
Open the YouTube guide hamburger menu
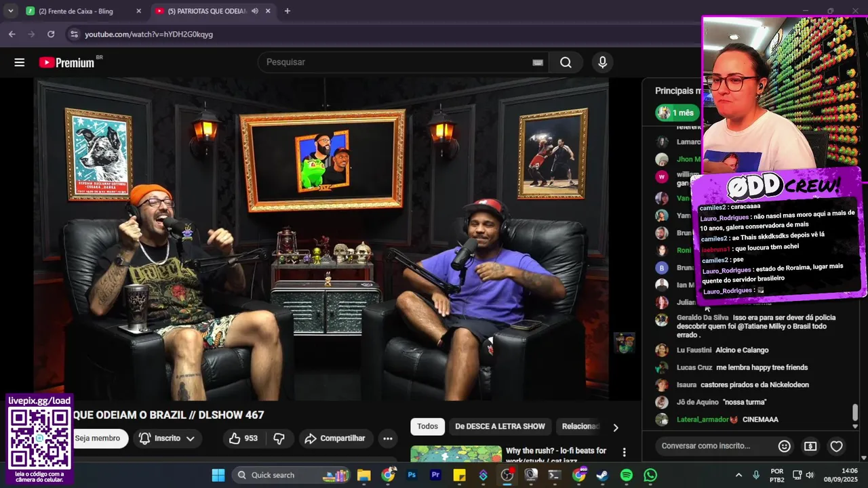point(19,62)
